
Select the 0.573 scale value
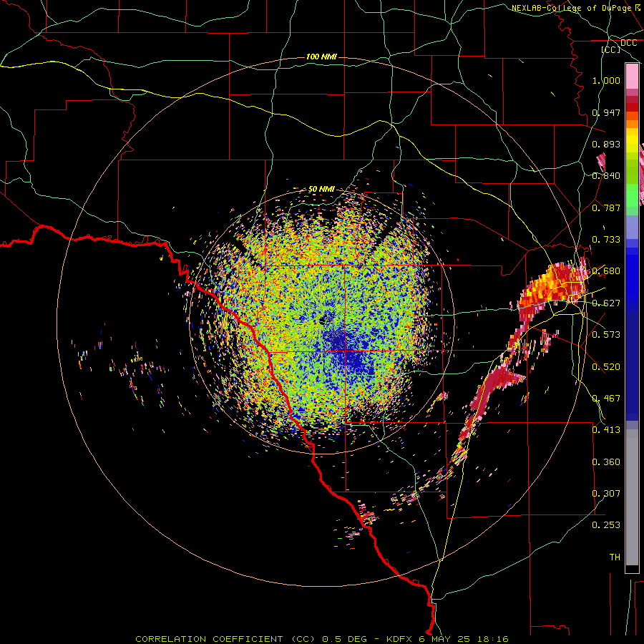click(606, 335)
